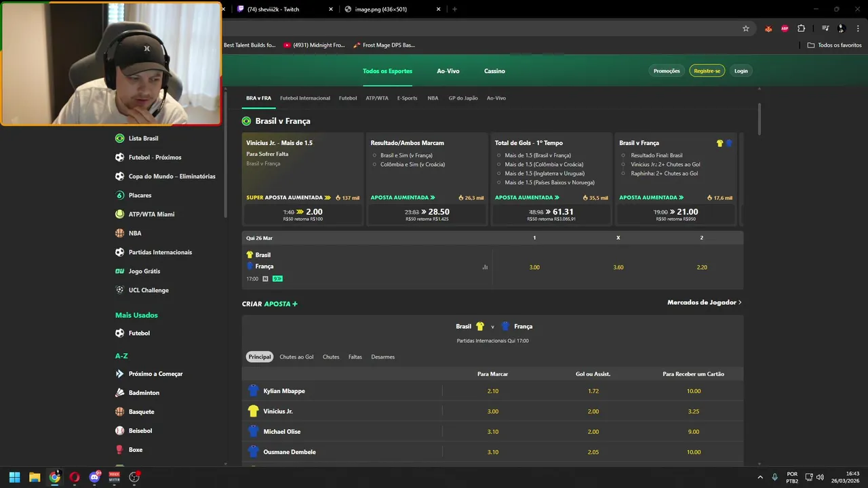Open Frost Mage DPS bookmark
This screenshot has width=868, height=488.
tap(384, 45)
